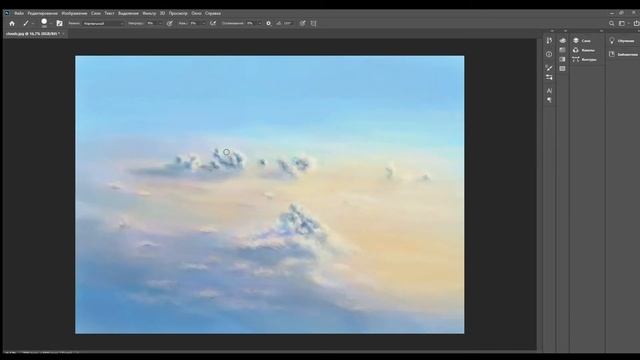Open the Color panel icon
This screenshot has width=640, height=360.
point(562,40)
